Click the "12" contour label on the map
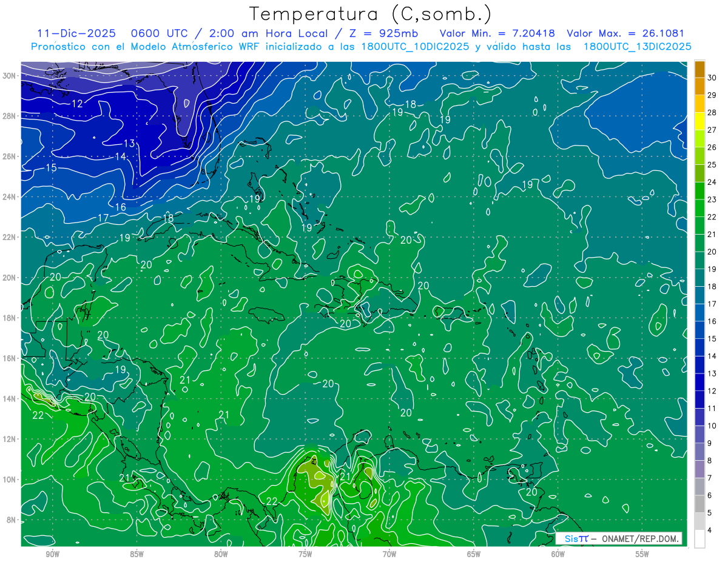Image resolution: width=728 pixels, height=562 pixels. (x=77, y=104)
